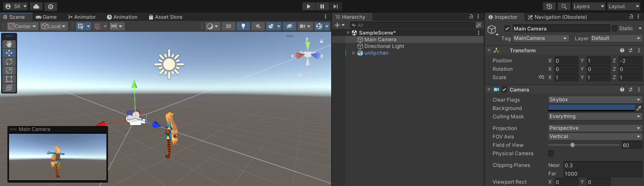
Task: Toggle scene lighting
Action: tap(243, 26)
